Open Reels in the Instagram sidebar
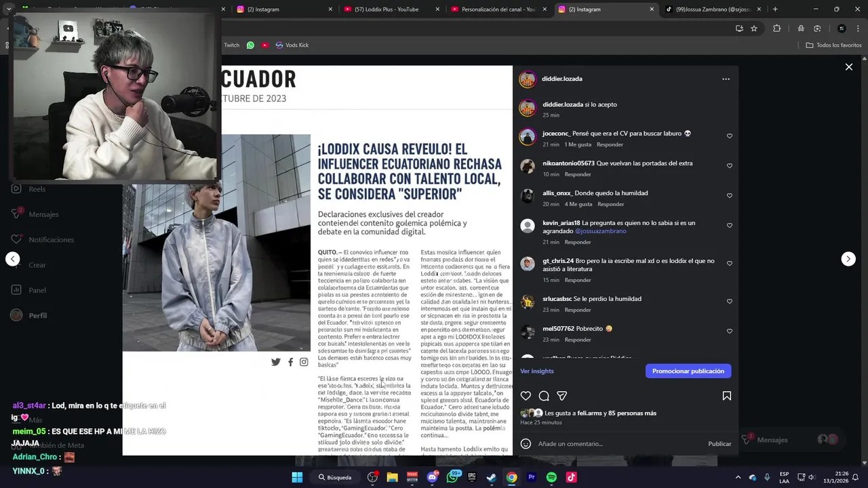The height and width of the screenshot is (488, 868). [28, 189]
